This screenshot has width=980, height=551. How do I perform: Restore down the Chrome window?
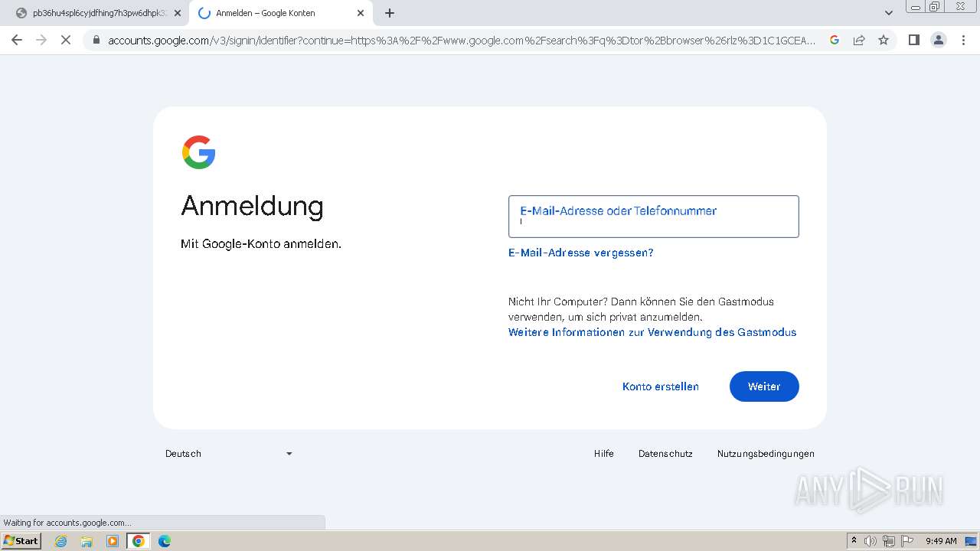pos(935,6)
